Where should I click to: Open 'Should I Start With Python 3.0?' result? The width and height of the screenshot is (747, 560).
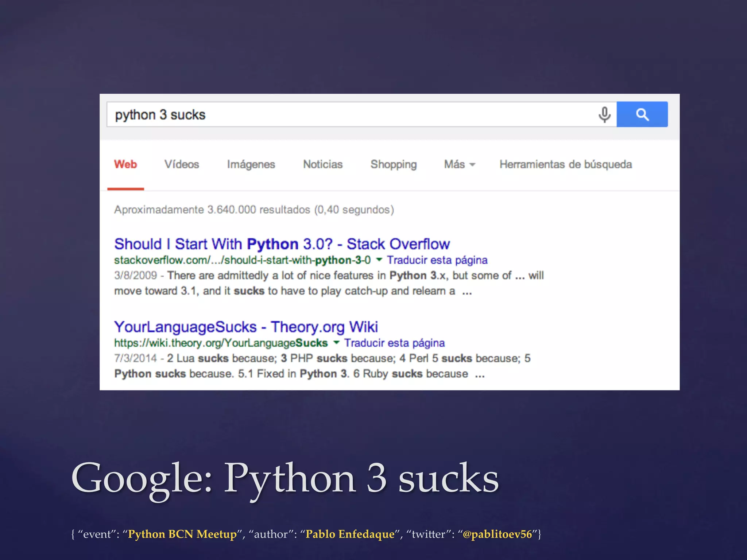[x=282, y=244]
